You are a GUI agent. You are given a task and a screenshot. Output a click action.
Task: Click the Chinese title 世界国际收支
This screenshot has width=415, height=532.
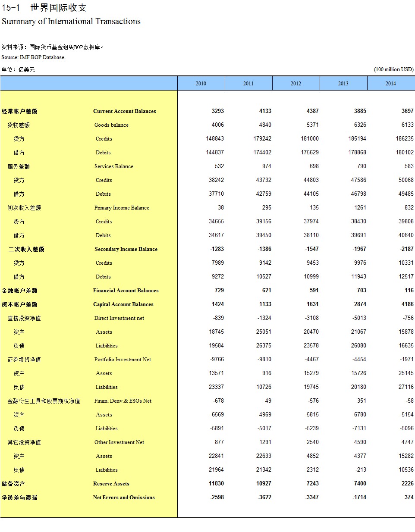click(x=58, y=8)
